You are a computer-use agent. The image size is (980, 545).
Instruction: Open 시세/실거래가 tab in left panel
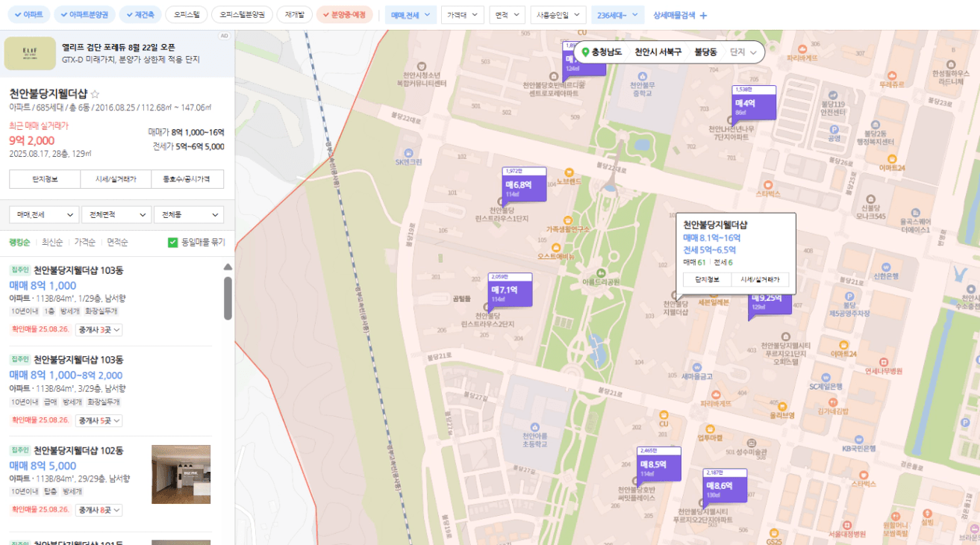point(116,179)
